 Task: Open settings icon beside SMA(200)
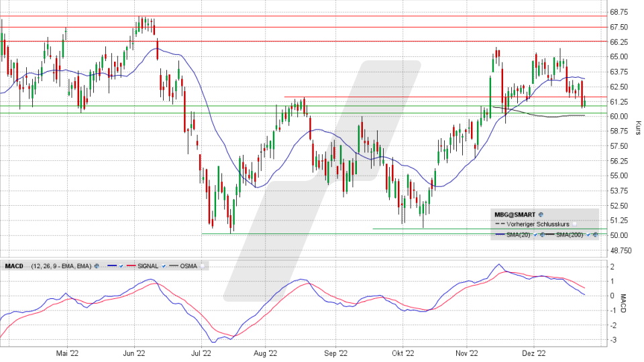pyautogui.click(x=595, y=235)
